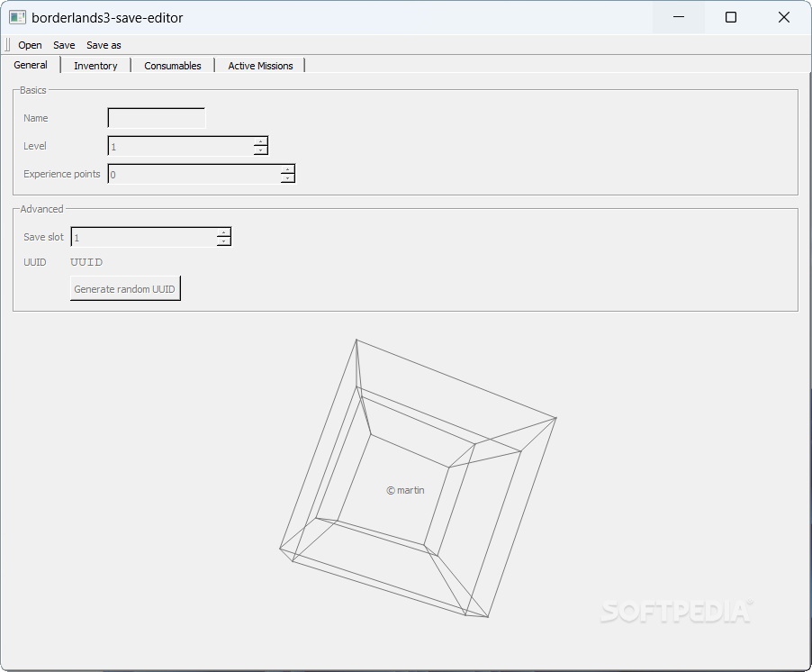Open the Consumables tab

173,66
